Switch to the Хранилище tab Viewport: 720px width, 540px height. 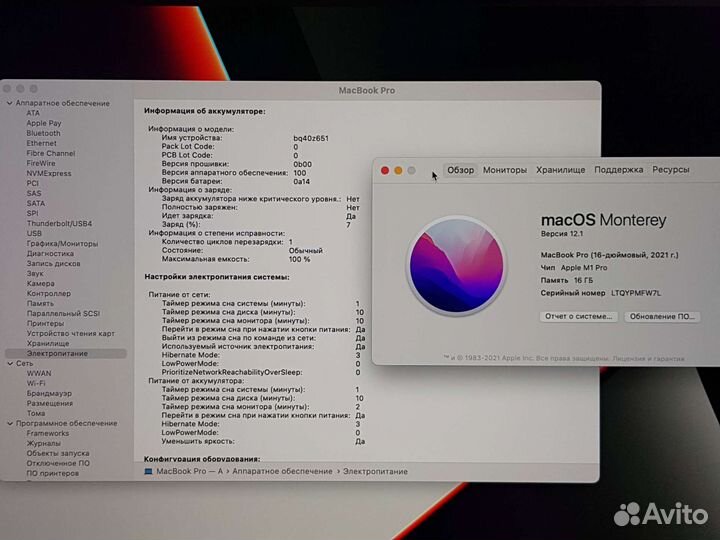pyautogui.click(x=561, y=170)
